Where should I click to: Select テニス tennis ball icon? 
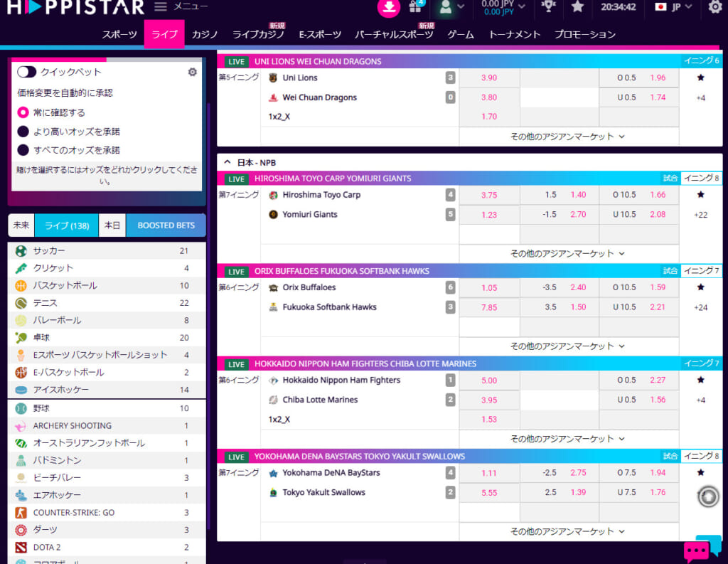tap(21, 303)
